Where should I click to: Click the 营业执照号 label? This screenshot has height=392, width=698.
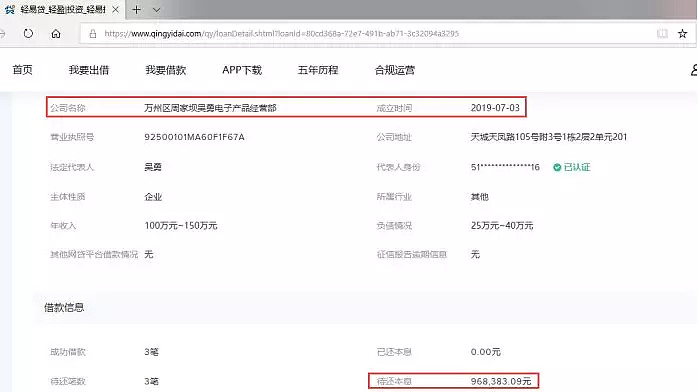coord(72,137)
